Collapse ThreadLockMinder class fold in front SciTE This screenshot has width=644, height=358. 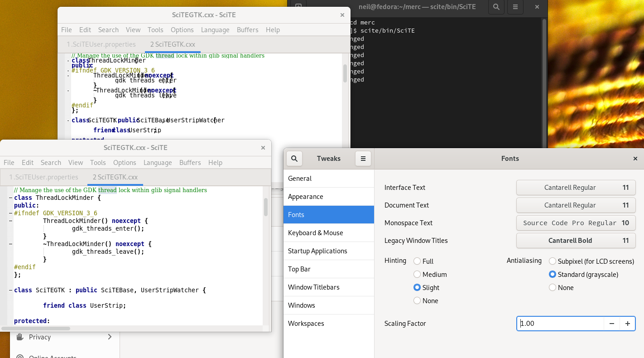click(x=10, y=198)
